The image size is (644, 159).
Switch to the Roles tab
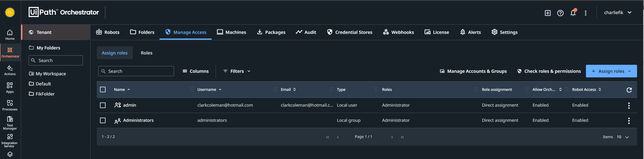pos(146,53)
